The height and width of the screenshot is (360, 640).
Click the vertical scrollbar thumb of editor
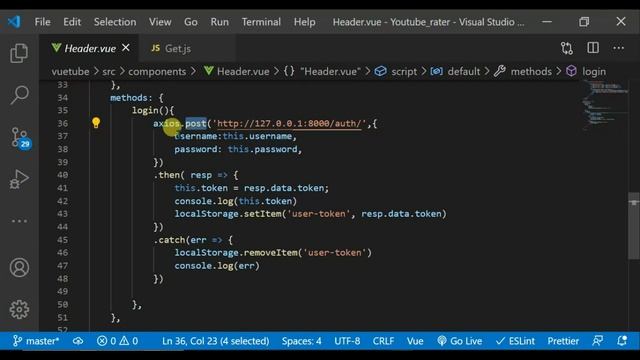pyautogui.click(x=633, y=226)
